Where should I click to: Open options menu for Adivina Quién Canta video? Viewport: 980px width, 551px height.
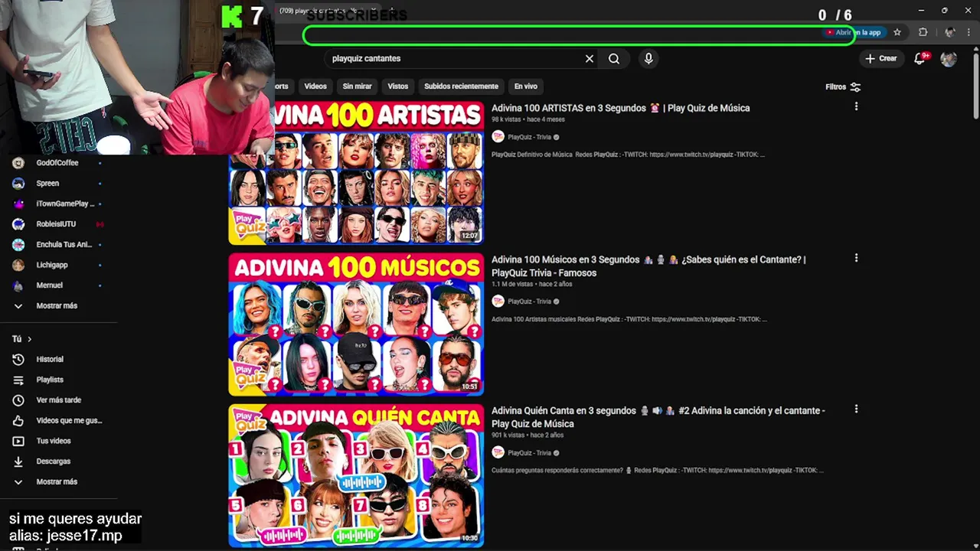coord(856,409)
